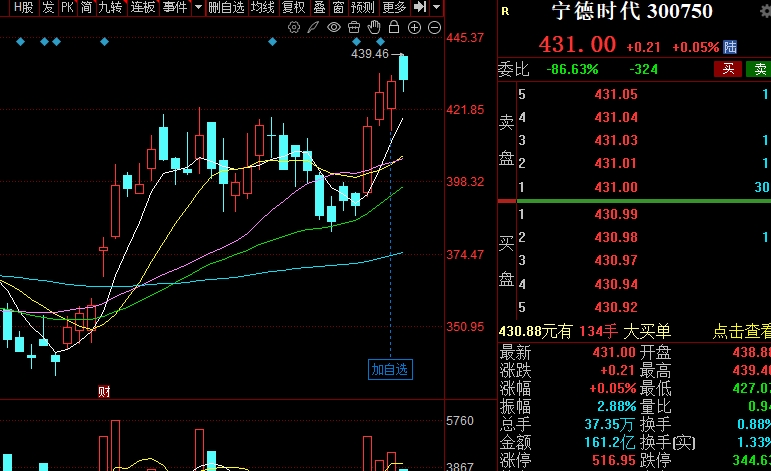Click the 439.46 high price label

click(370, 54)
